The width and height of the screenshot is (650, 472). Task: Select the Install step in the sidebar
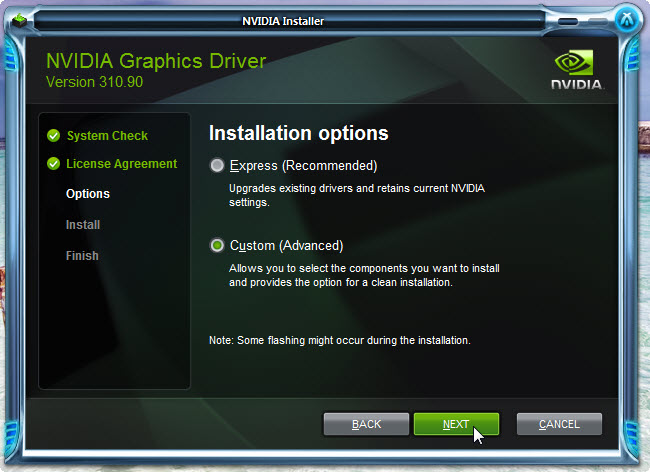(x=83, y=225)
